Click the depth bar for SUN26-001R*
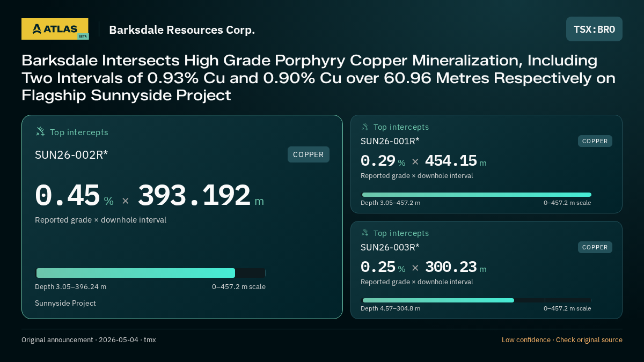 pos(477,195)
